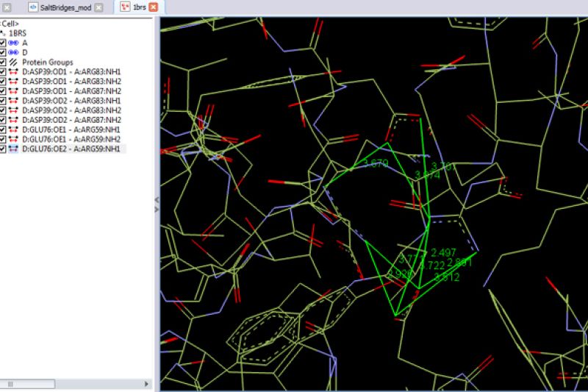
Task: Toggle checkbox for chain D
Action: point(3,52)
